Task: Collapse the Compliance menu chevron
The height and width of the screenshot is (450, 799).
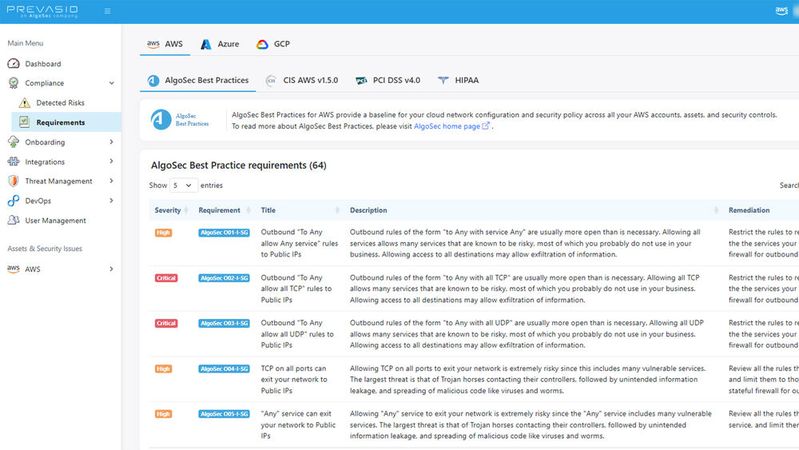Action: click(x=112, y=83)
